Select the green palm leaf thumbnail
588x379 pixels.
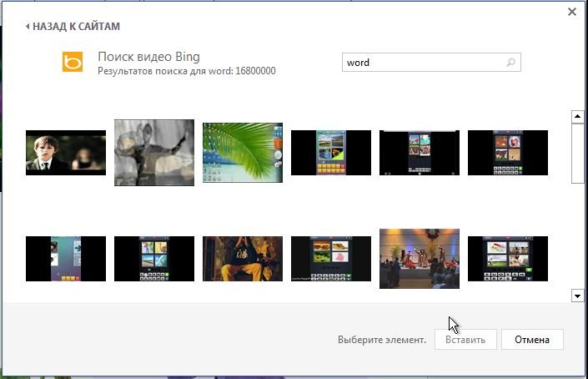pyautogui.click(x=243, y=151)
